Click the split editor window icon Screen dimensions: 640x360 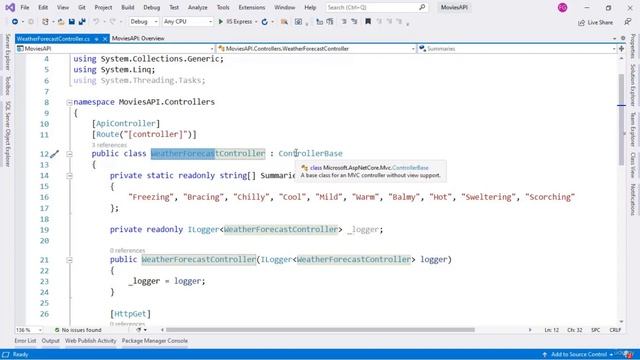[621, 49]
